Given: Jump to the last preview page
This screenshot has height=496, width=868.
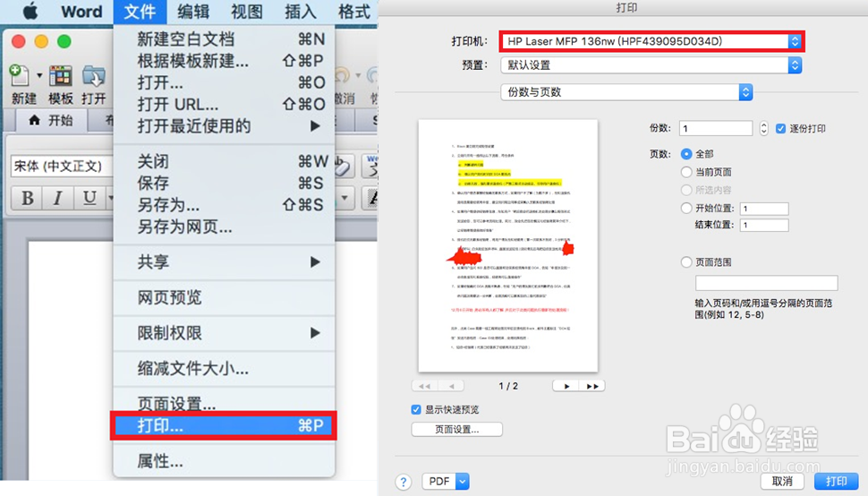Looking at the screenshot, I should tap(592, 386).
